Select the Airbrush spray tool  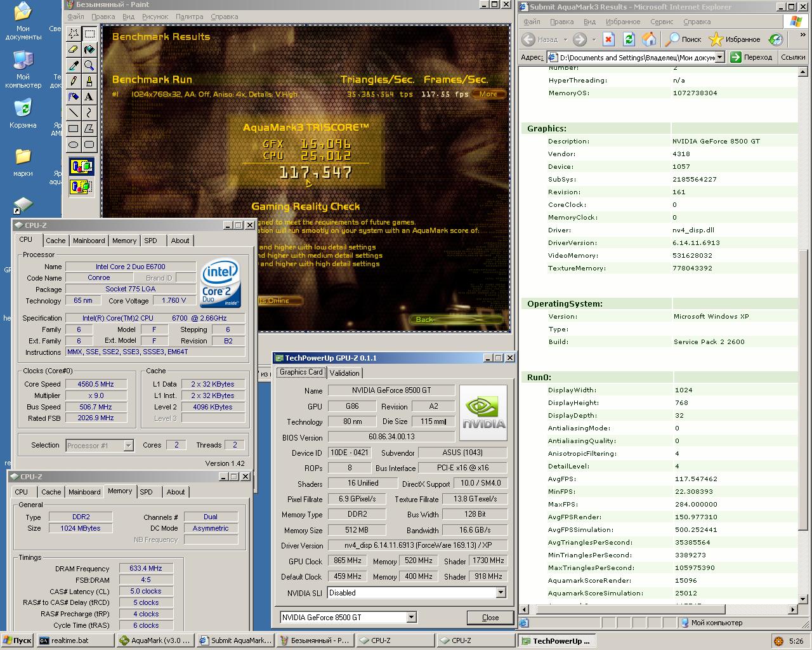[x=74, y=97]
